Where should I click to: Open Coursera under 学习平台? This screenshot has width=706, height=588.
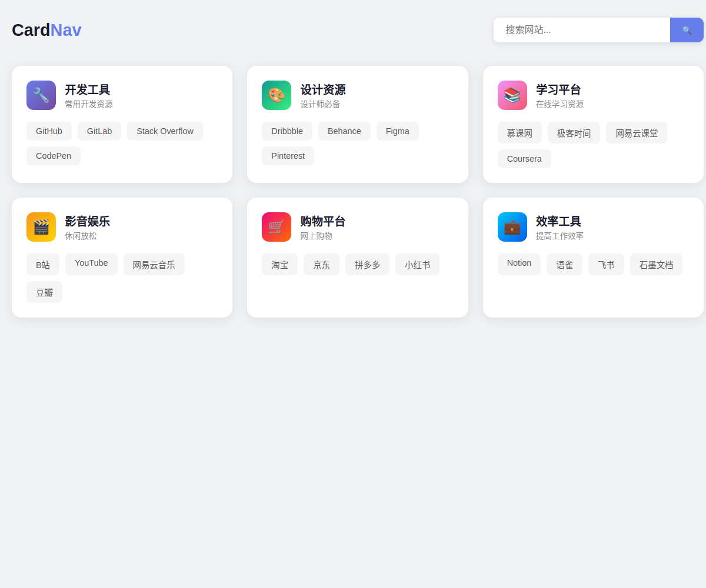[x=524, y=159]
